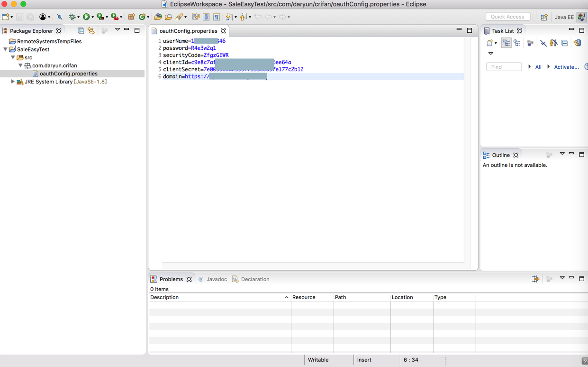Switch to the Javadoc tab
This screenshot has height=367, width=588.
point(216,279)
